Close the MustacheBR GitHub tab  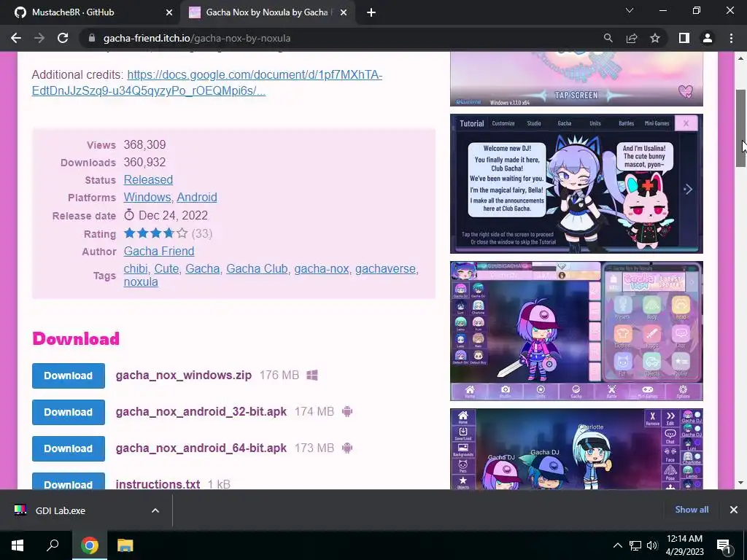(169, 12)
